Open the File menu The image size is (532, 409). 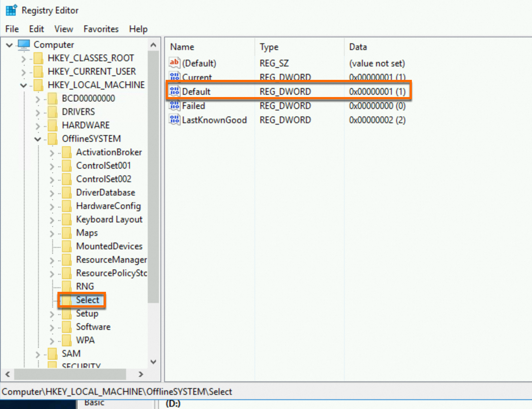(x=12, y=29)
